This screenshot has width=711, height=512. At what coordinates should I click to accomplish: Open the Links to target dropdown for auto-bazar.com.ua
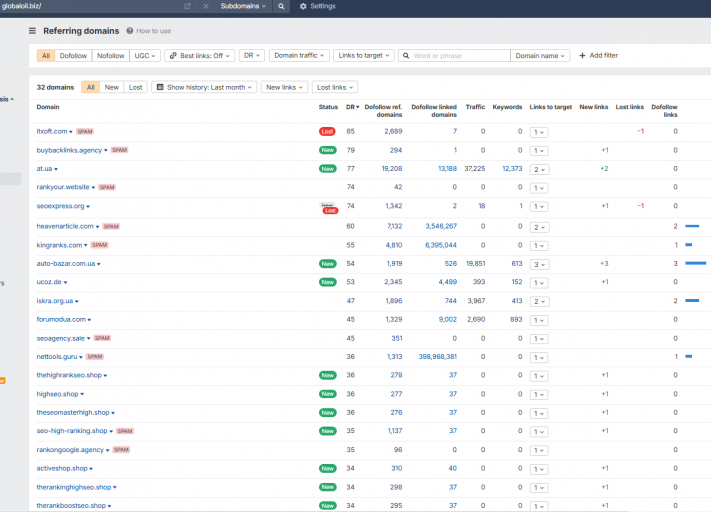coord(539,264)
